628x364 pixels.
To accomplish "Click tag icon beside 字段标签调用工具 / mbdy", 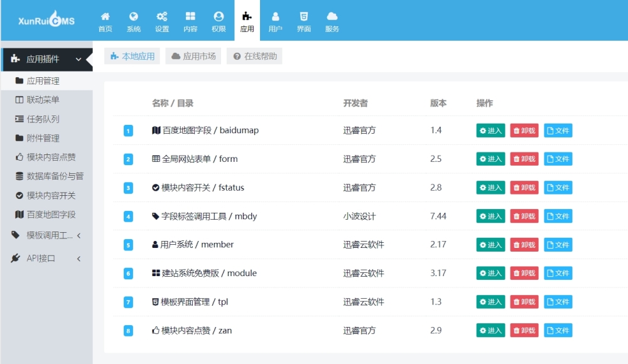I will pos(156,217).
